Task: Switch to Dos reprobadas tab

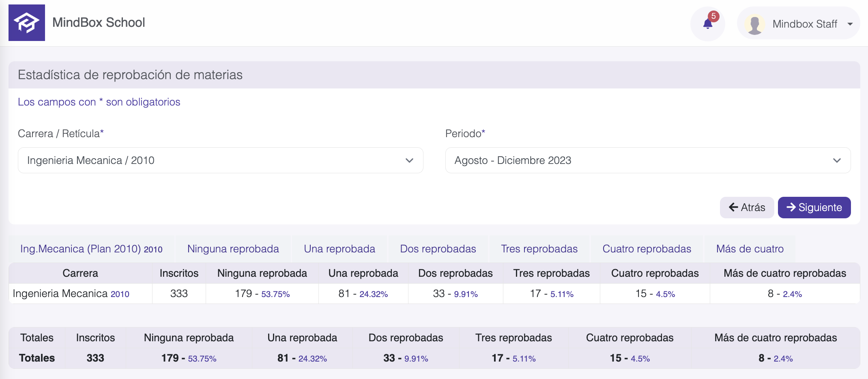Action: pyautogui.click(x=438, y=249)
